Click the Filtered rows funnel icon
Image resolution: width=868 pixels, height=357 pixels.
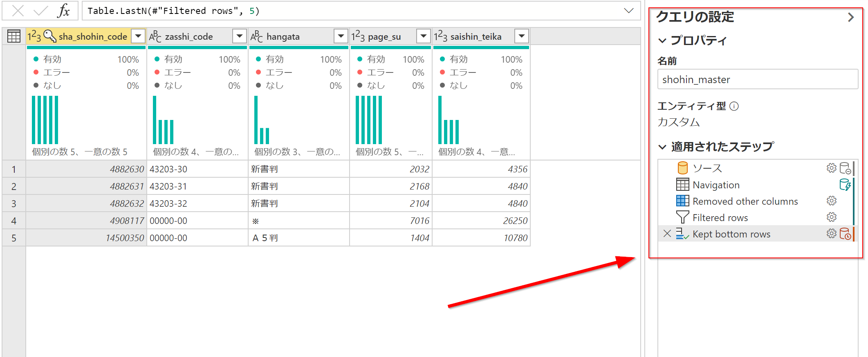click(682, 217)
